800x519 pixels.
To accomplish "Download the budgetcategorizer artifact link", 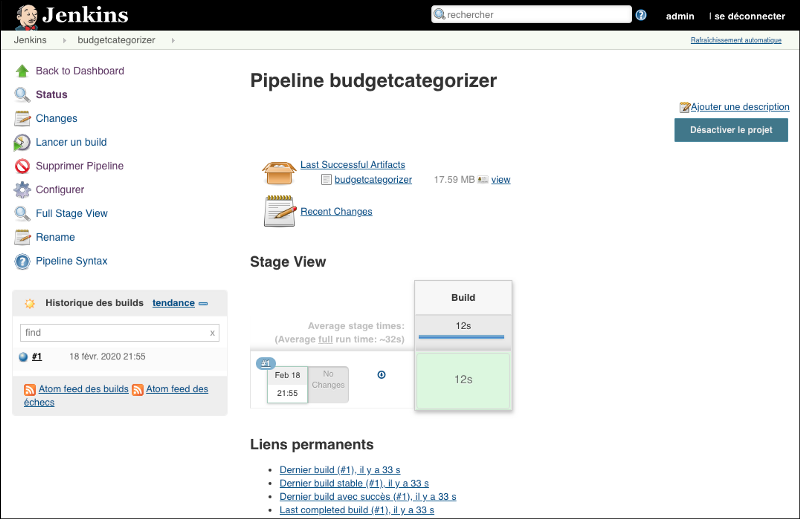I will (x=373, y=180).
